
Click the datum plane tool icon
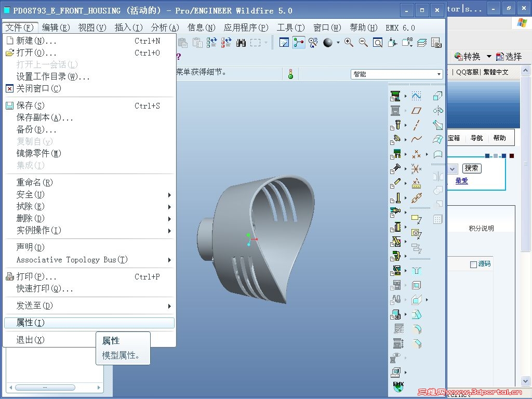click(x=416, y=111)
